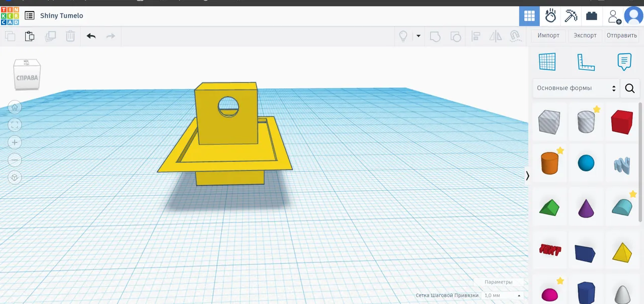This screenshot has height=304, width=644.
Task: Open Minecraft mode via pickaxe icon
Action: coord(571,16)
